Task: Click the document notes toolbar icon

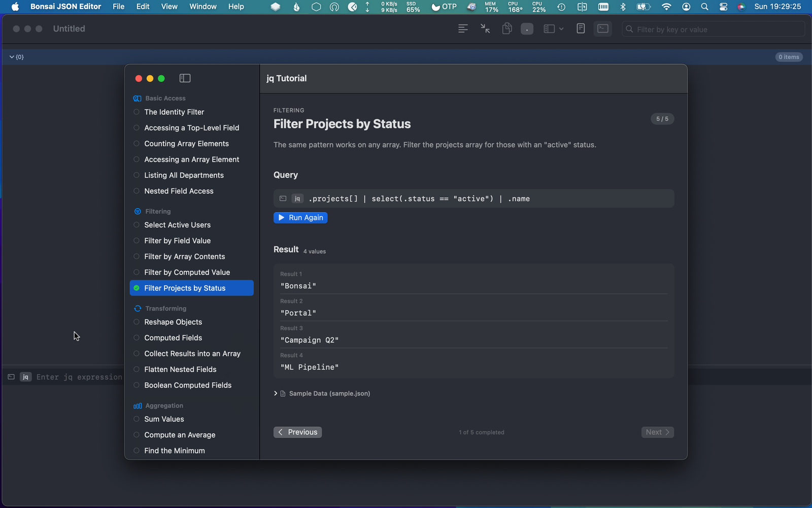Action: [581, 29]
